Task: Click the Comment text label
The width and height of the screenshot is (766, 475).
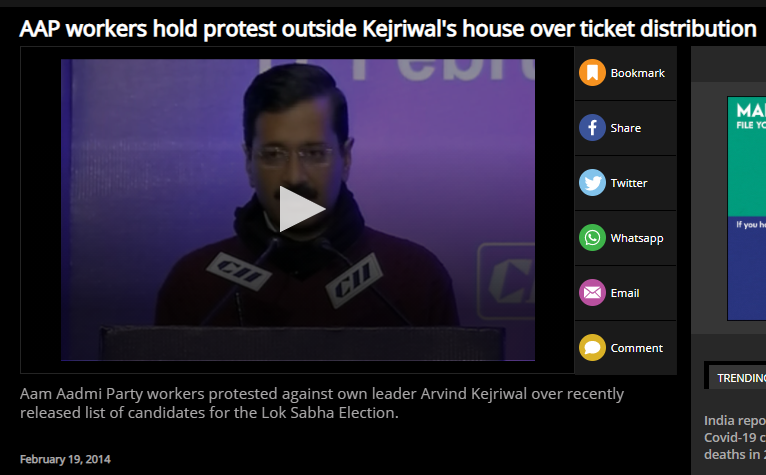Action: [x=637, y=348]
